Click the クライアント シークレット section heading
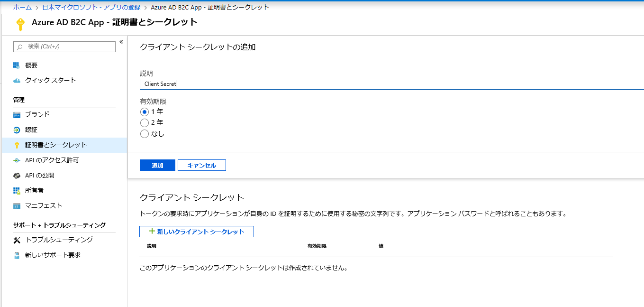 192,197
